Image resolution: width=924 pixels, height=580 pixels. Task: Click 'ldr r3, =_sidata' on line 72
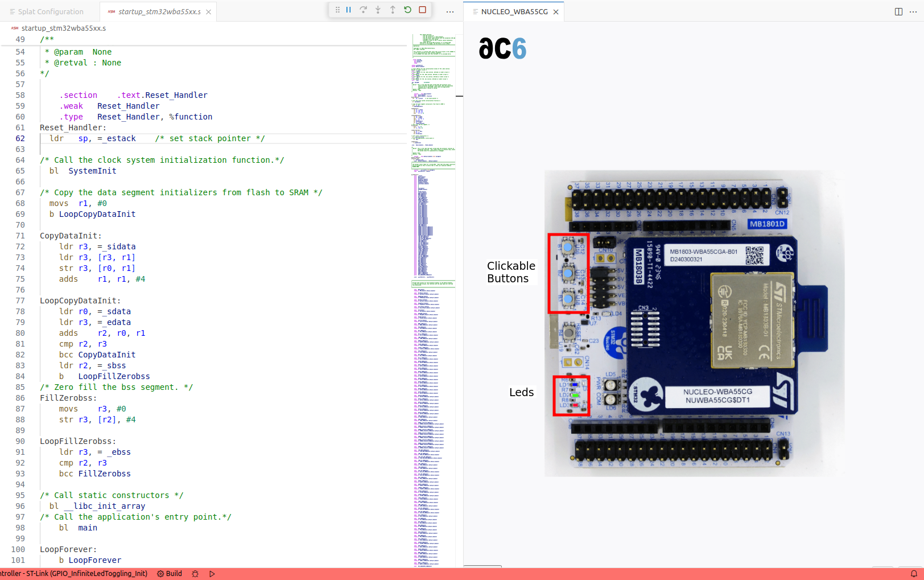click(97, 246)
